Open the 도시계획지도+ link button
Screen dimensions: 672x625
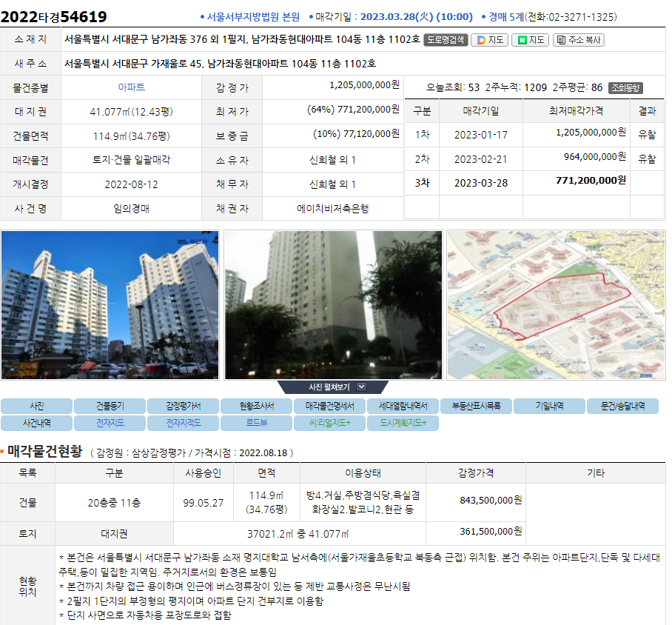pyautogui.click(x=403, y=423)
